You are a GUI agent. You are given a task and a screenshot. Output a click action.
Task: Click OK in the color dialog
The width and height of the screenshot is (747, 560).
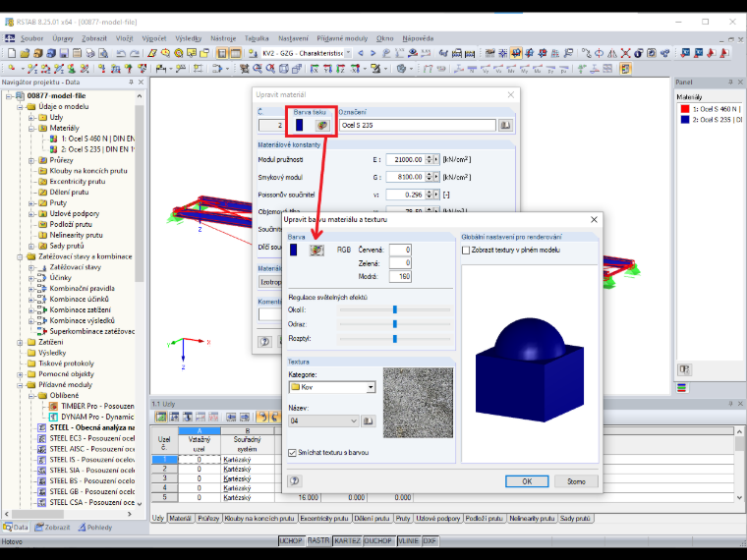tap(527, 481)
